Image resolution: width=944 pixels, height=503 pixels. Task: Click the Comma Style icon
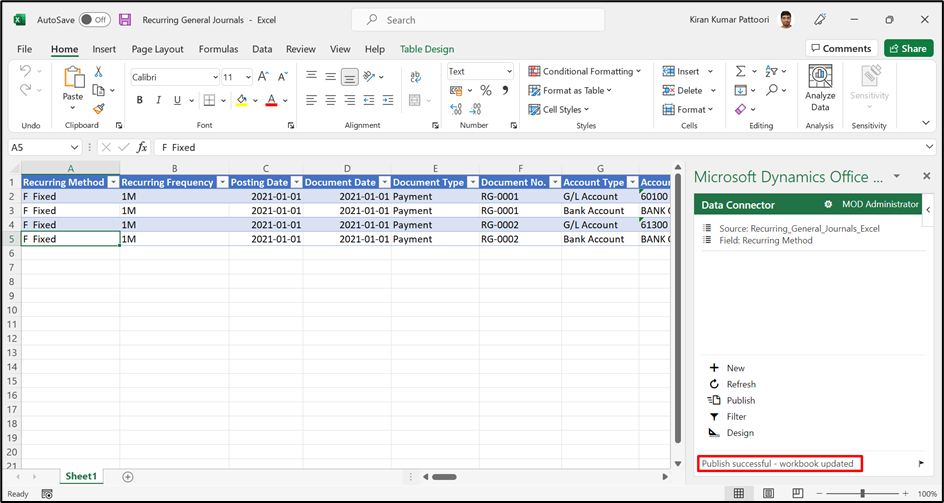[505, 90]
